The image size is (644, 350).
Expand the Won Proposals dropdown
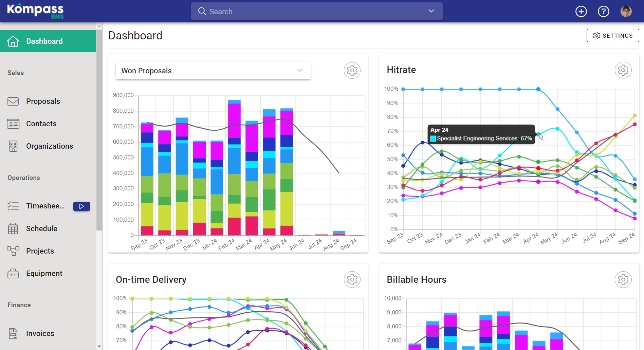(x=213, y=71)
